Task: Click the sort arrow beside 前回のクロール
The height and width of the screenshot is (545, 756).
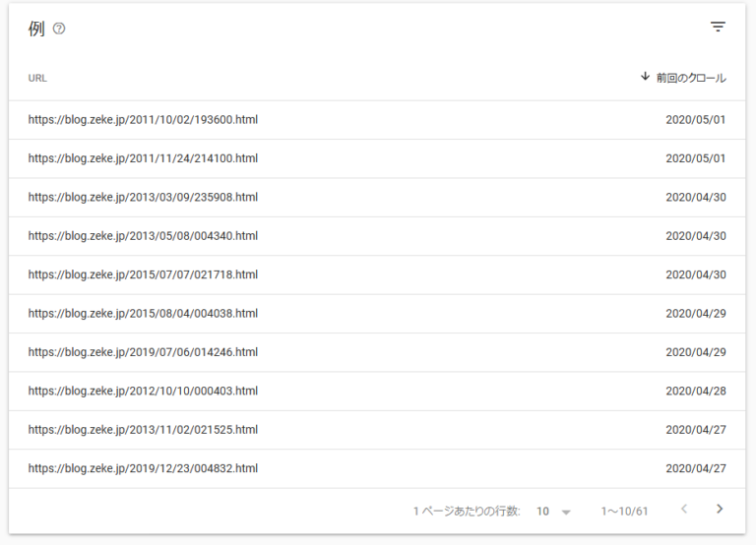Action: 645,77
